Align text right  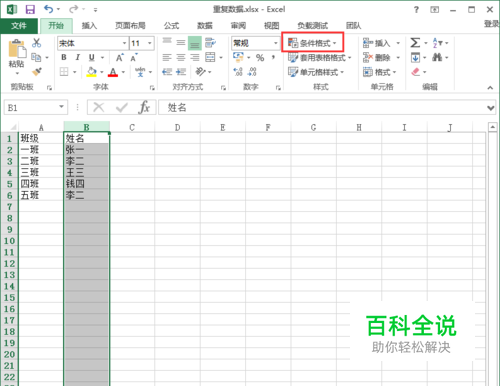point(195,57)
